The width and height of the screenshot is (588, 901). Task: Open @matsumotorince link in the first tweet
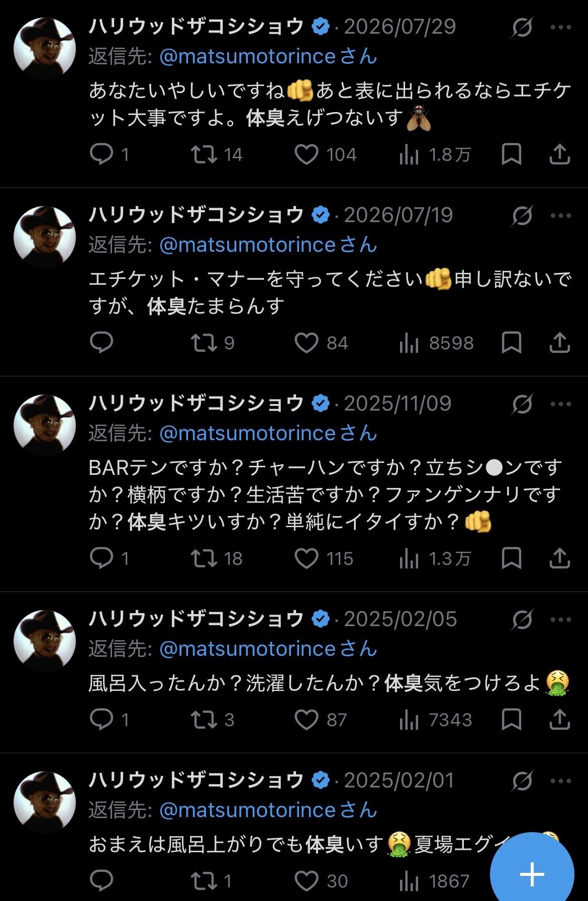[247, 56]
